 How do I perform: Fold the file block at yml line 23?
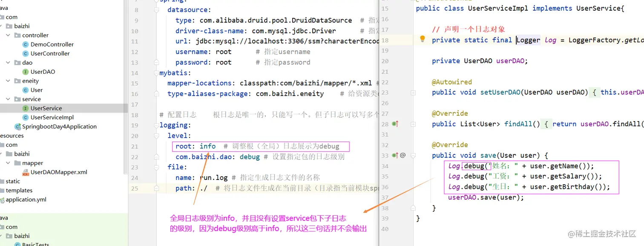pos(157,167)
